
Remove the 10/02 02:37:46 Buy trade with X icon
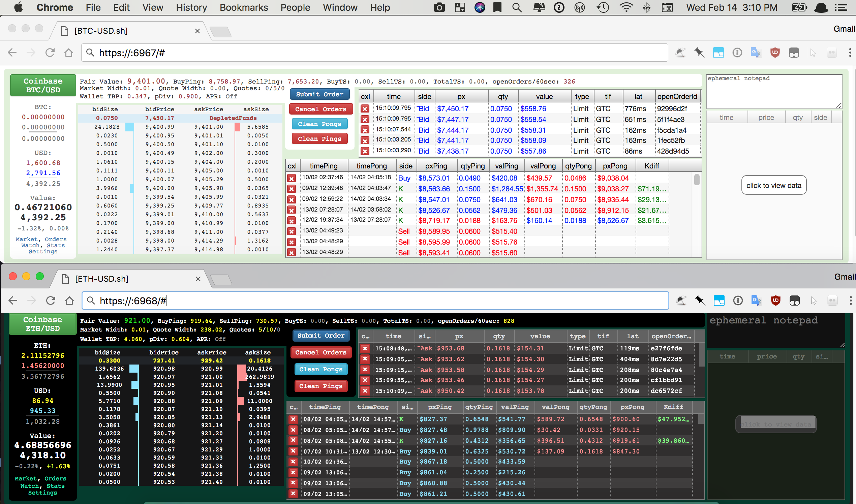click(x=292, y=178)
